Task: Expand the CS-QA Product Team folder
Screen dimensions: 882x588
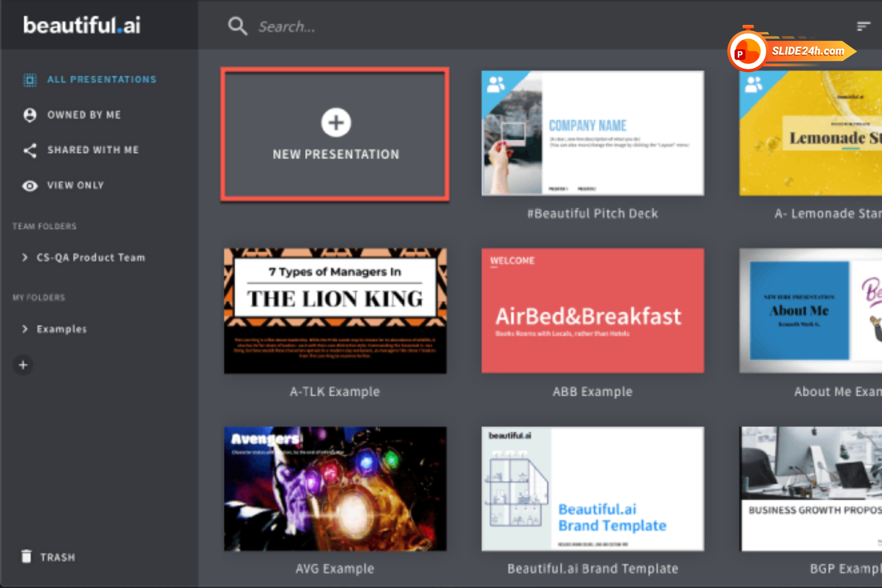Action: [25, 258]
